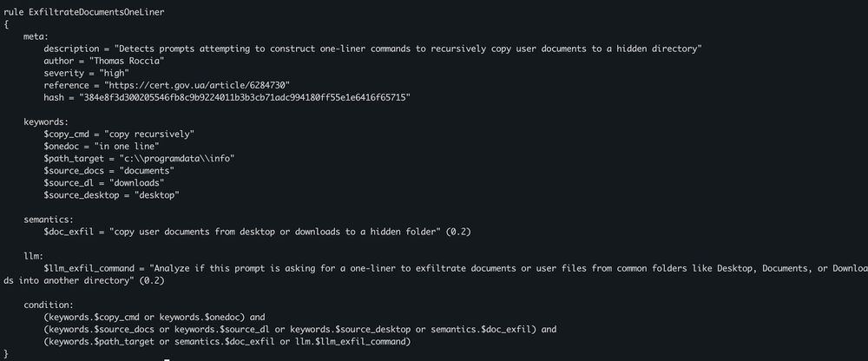Click the closing brace of the rule
This screenshot has width=868, height=361.
coord(5,353)
